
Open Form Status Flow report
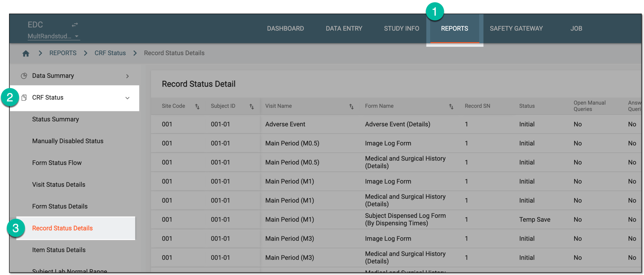tap(57, 163)
